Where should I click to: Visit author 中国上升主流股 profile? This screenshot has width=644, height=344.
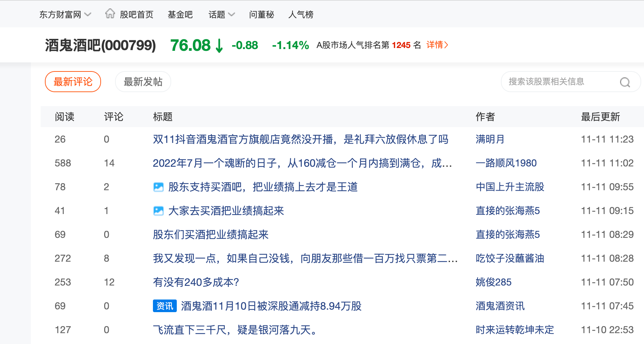coord(510,187)
